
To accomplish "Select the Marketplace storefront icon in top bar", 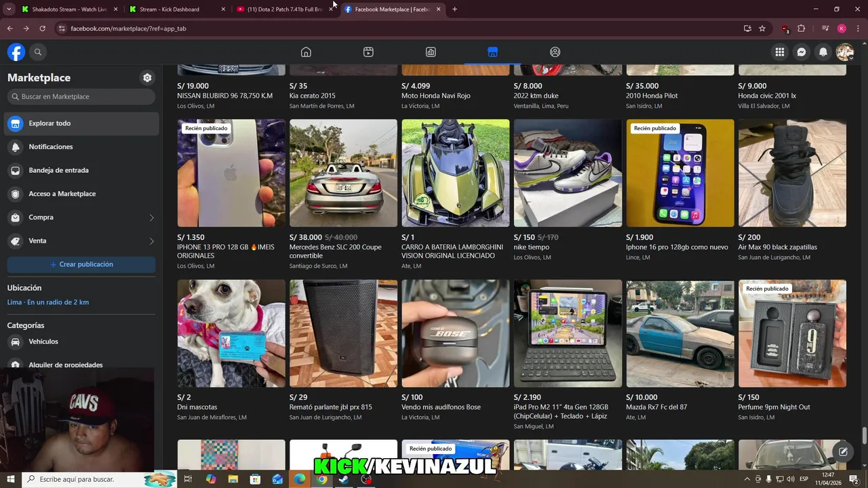I will [493, 52].
